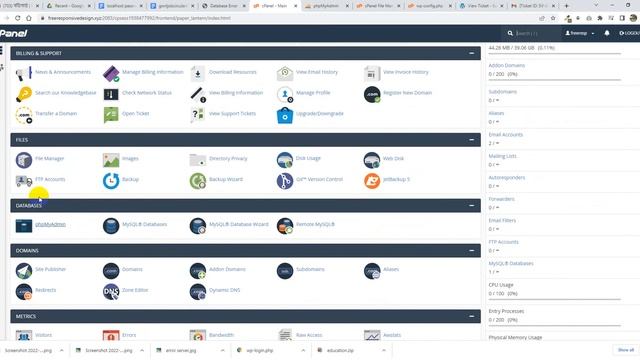
Task: Click the Transfer a Domain link
Action: [56, 113]
